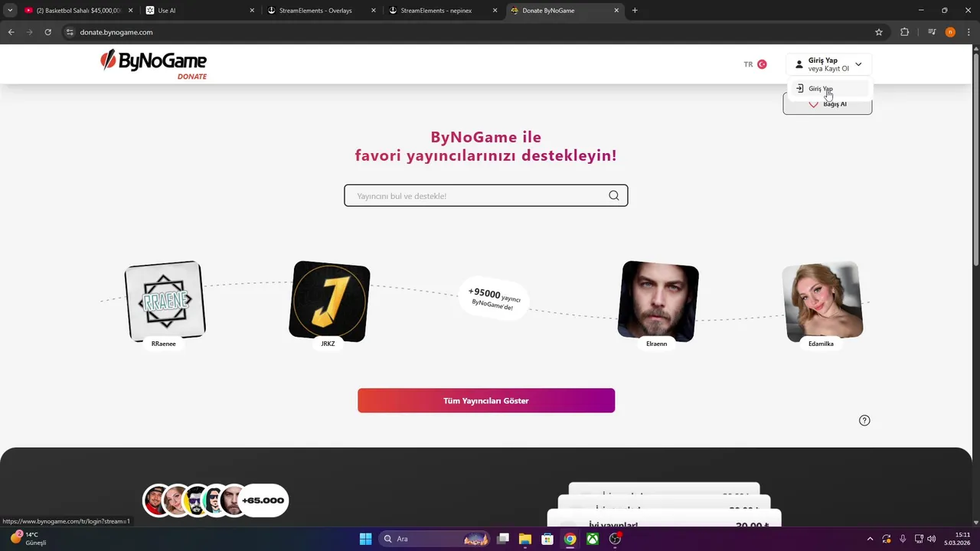The height and width of the screenshot is (551, 980).
Task: Switch to StreamElements - nepinex tab
Action: [x=443, y=11]
